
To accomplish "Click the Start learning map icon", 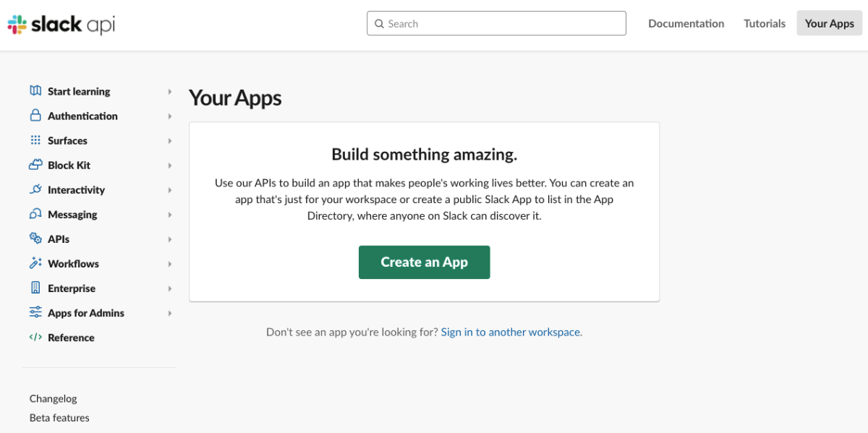I will 35,91.
